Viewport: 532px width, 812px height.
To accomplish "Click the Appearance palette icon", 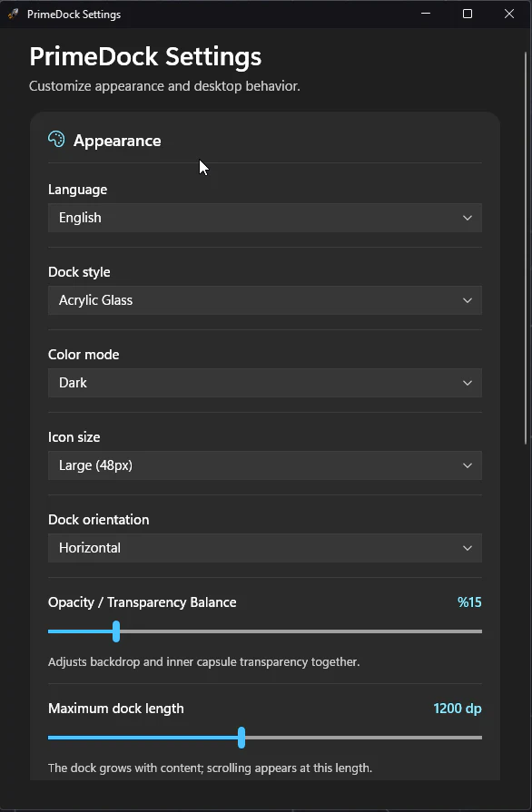I will click(56, 140).
